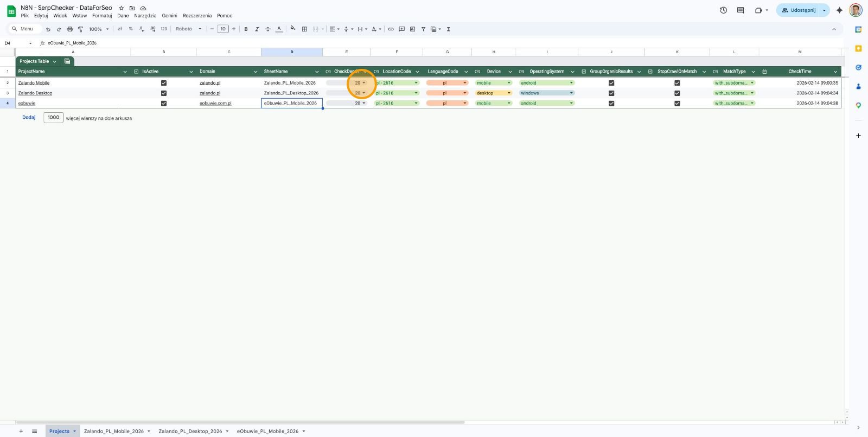Toggle bold formatting

click(x=246, y=29)
